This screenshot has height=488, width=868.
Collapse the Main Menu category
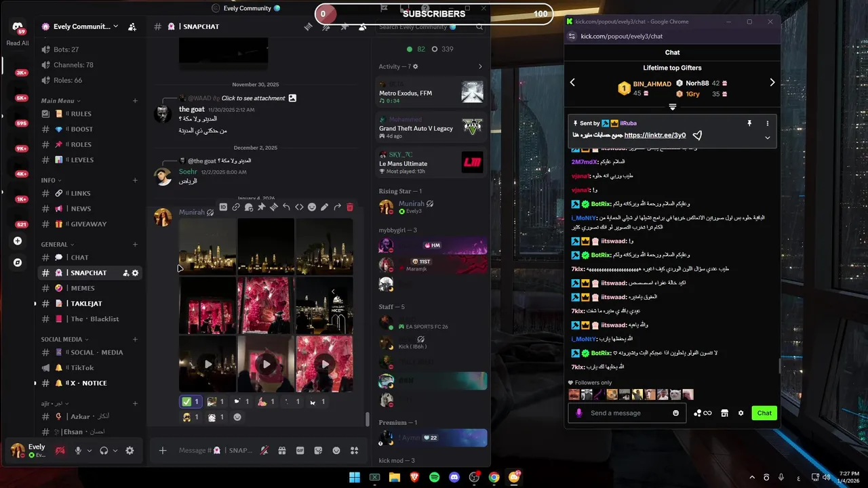click(60, 100)
